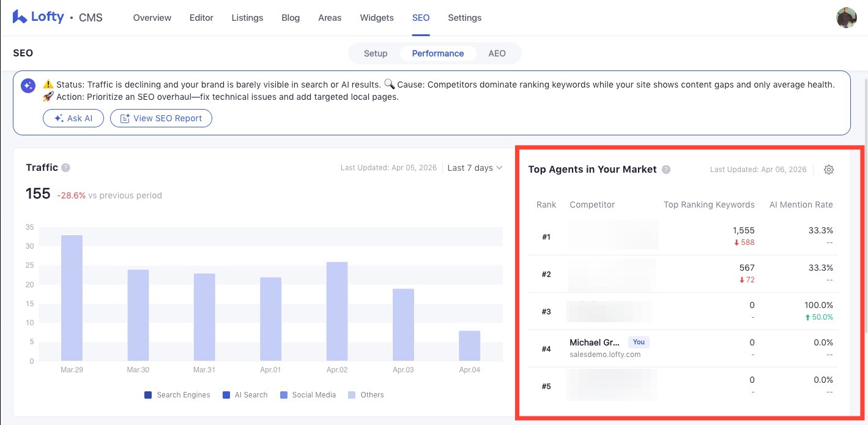Click the Search Engines legend color swatch
This screenshot has height=425, width=868.
pyautogui.click(x=147, y=395)
